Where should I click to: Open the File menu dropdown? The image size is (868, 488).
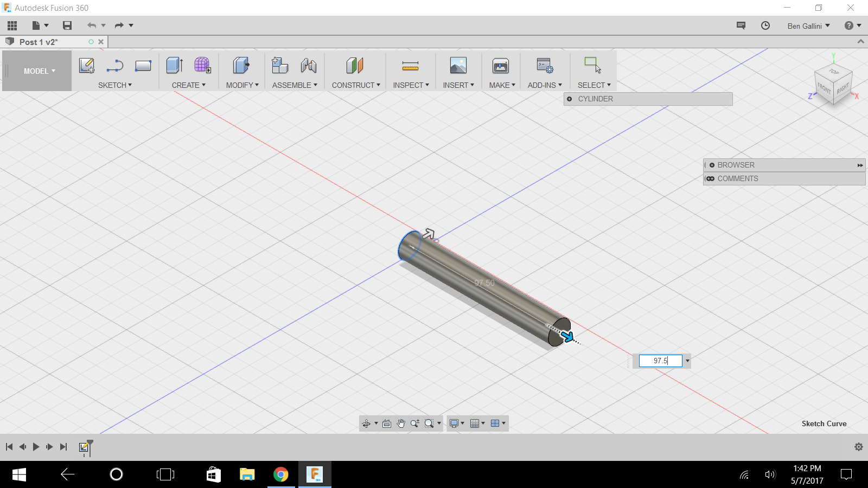click(41, 25)
